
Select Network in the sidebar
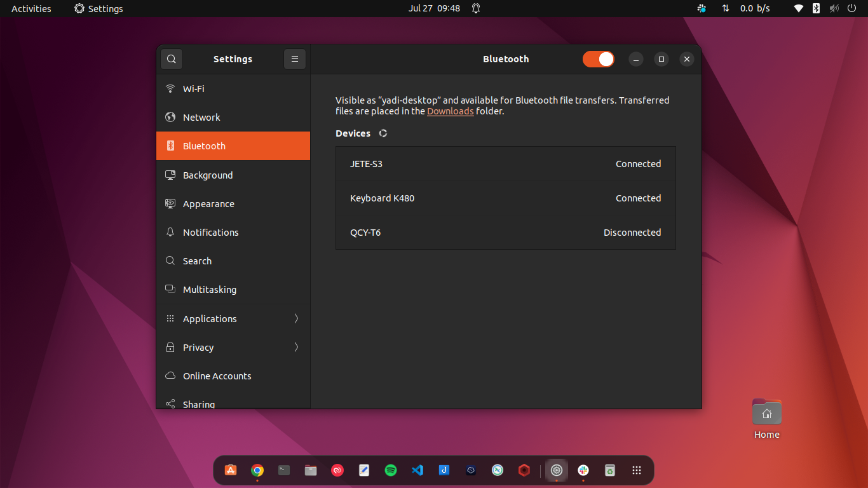(x=233, y=118)
